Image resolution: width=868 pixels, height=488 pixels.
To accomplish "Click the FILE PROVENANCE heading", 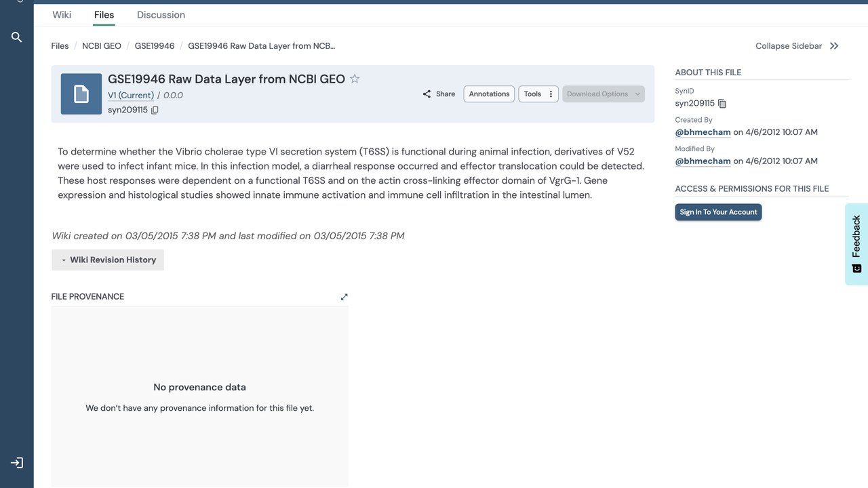I will click(x=87, y=297).
